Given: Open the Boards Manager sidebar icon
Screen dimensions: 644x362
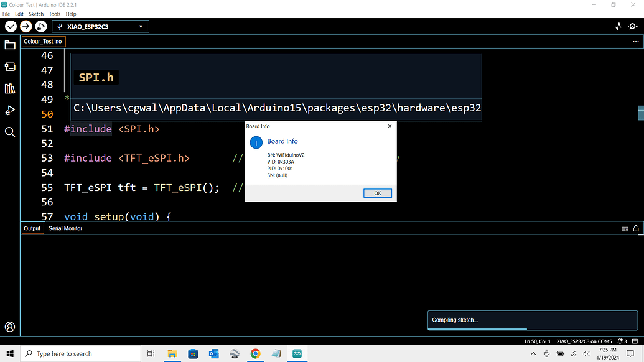Looking at the screenshot, I should click(9, 67).
